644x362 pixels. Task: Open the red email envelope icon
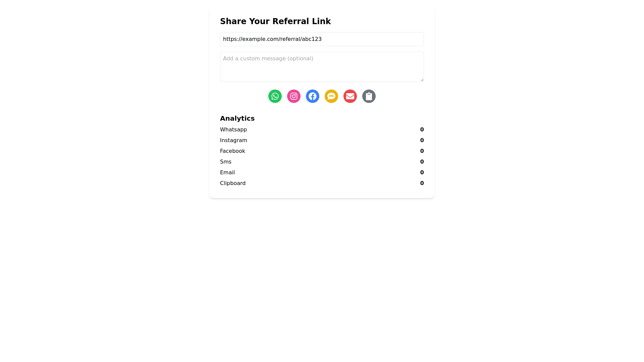click(350, 96)
